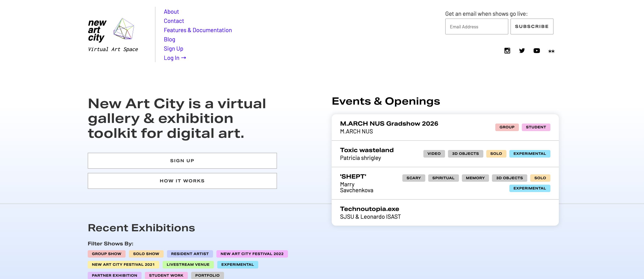Open Features & Documentation page
This screenshot has width=644, height=279.
coord(198,30)
